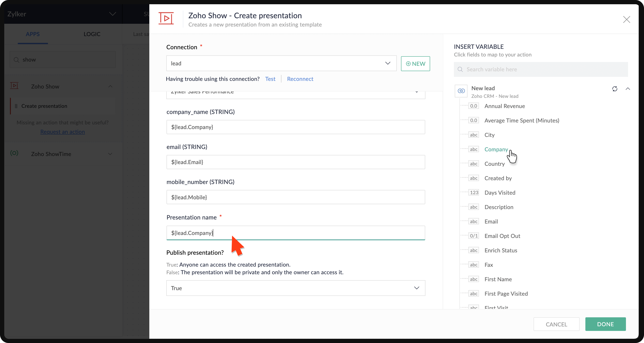Click the mobile_number input field
644x343 pixels.
click(x=295, y=197)
